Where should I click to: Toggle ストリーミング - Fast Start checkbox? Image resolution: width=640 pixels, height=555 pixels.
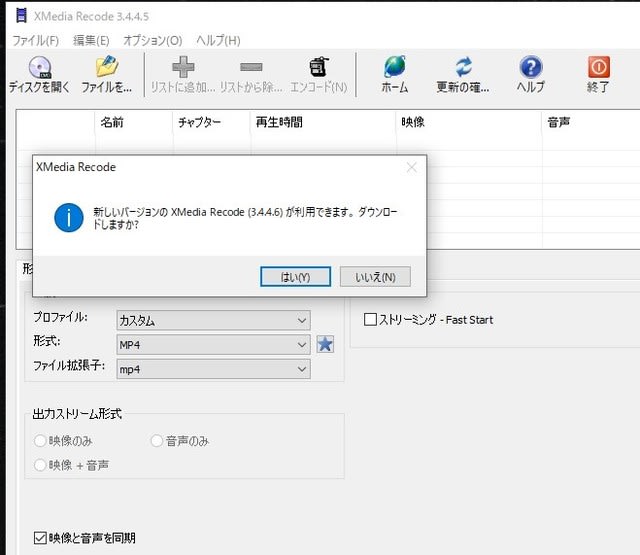(x=370, y=319)
